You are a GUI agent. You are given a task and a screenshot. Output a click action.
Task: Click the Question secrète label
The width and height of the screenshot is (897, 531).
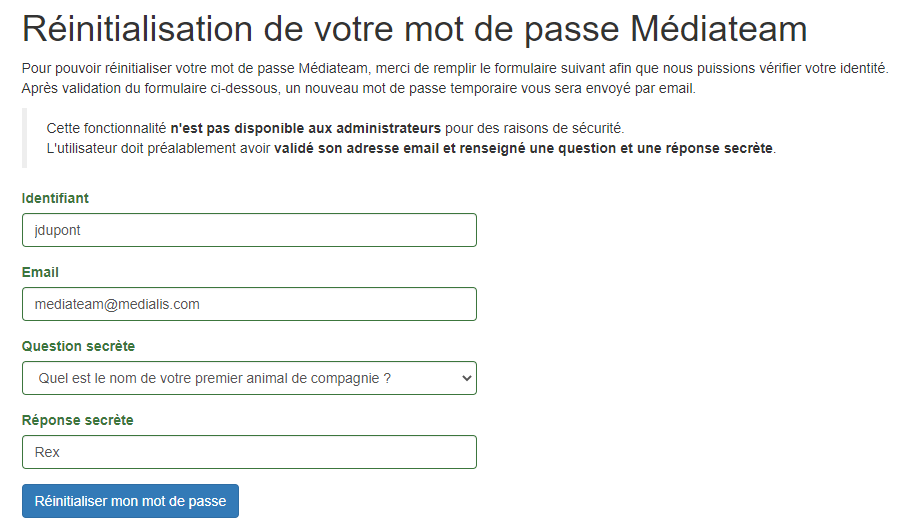(78, 346)
